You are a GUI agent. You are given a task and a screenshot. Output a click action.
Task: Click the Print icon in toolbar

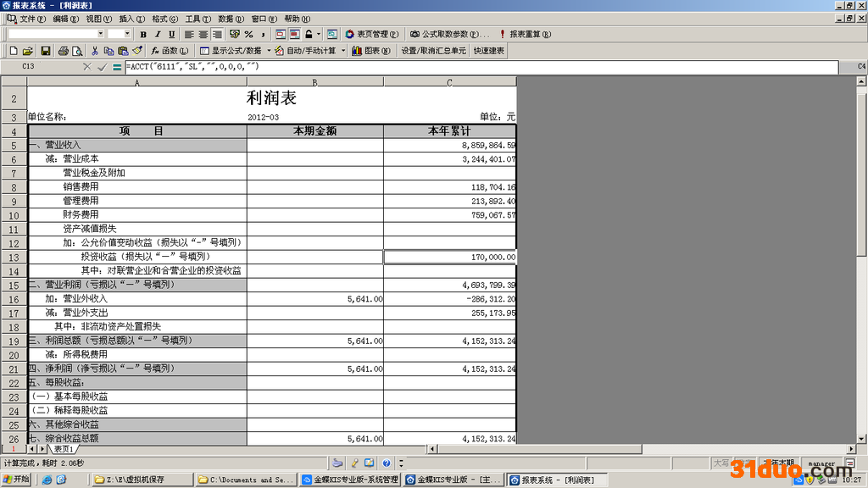(x=64, y=51)
